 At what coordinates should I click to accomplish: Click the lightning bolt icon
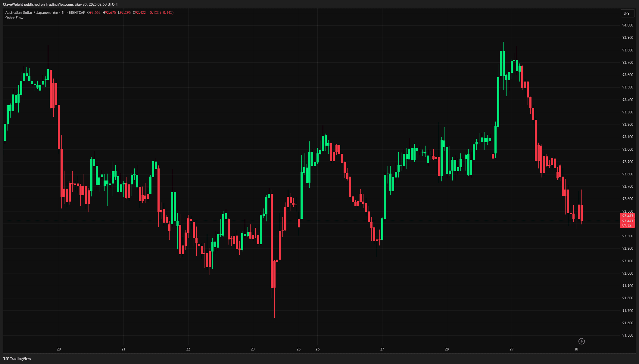click(x=581, y=341)
